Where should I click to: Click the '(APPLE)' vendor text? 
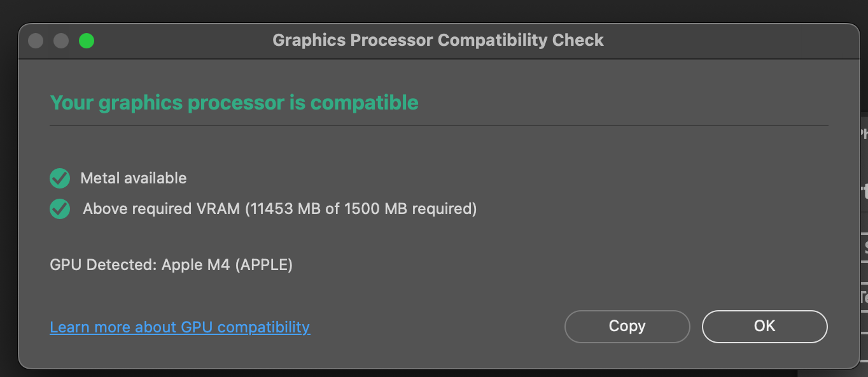point(263,264)
